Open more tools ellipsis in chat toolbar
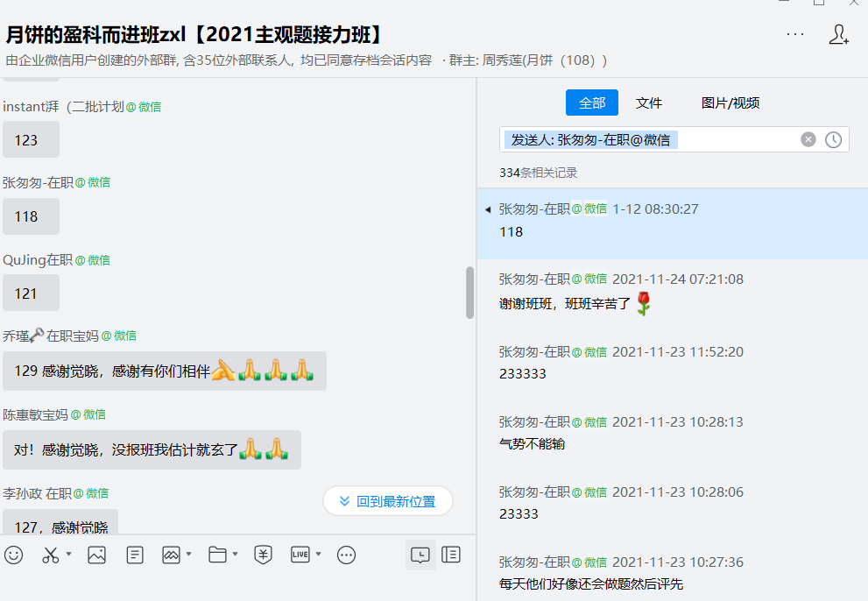The height and width of the screenshot is (601, 868). pyautogui.click(x=347, y=555)
